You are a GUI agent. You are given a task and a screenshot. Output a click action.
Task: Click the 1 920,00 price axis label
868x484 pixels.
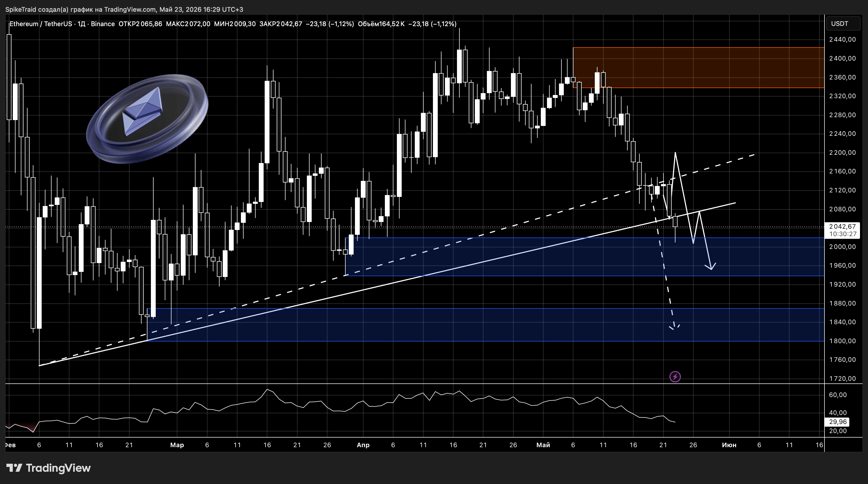(x=842, y=284)
